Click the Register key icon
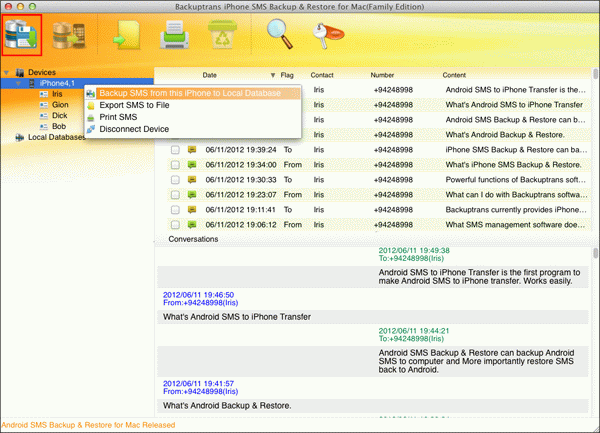This screenshot has width=600, height=433. pos(328,35)
